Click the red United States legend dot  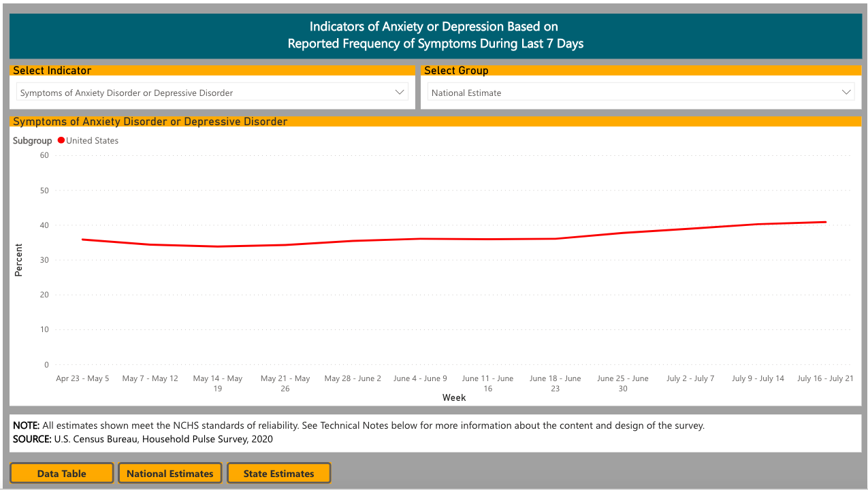(61, 141)
